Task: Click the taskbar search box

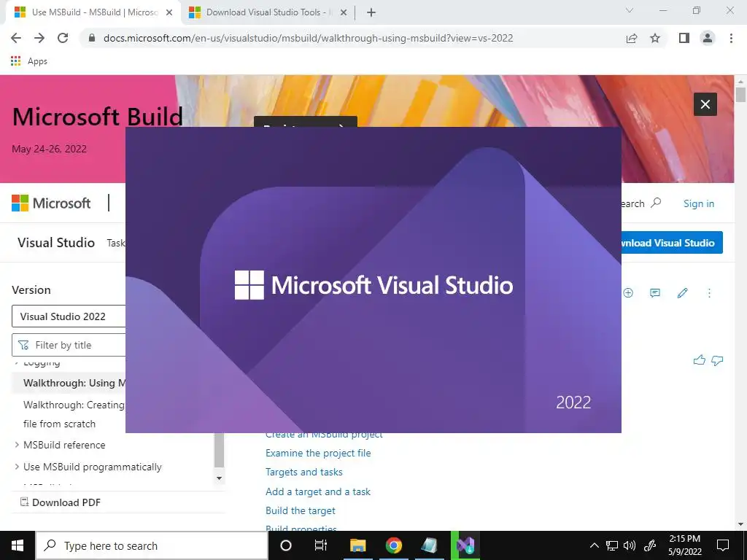Action: coord(152,545)
